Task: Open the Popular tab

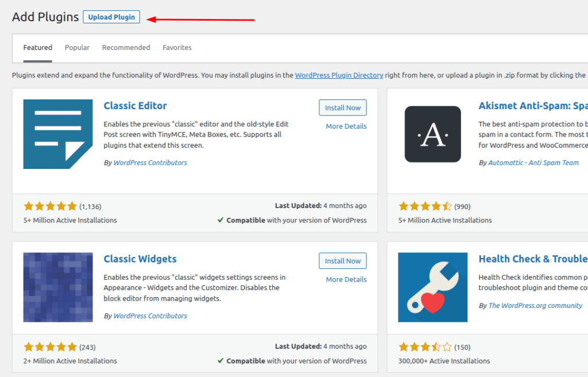Action: pos(78,48)
